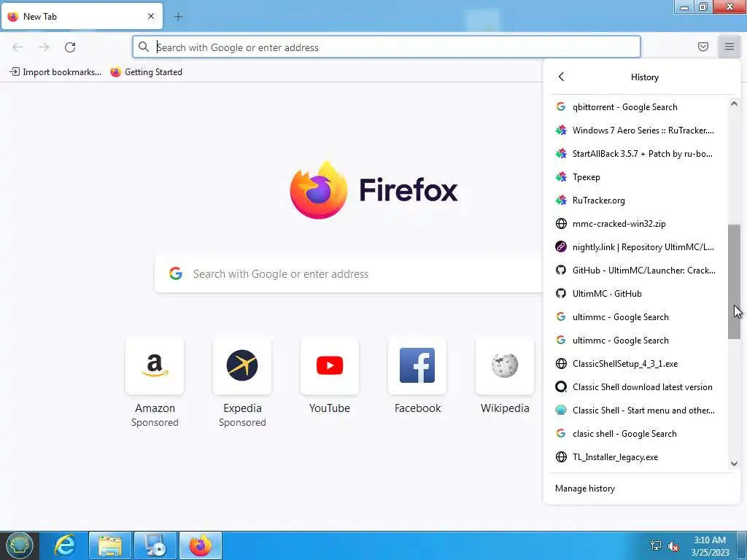The width and height of the screenshot is (747, 560).
Task: Return to main menu from History panel
Action: click(x=561, y=77)
